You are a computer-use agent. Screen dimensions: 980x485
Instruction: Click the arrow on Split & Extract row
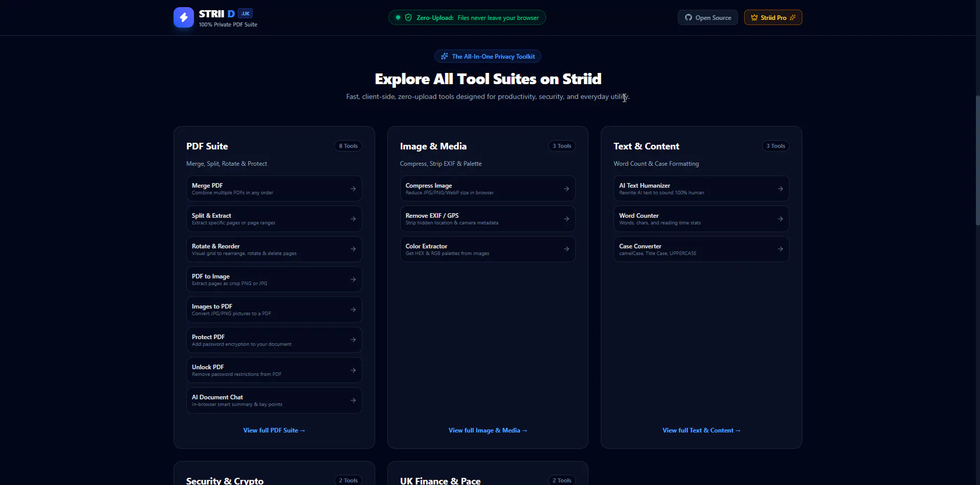pyautogui.click(x=353, y=219)
